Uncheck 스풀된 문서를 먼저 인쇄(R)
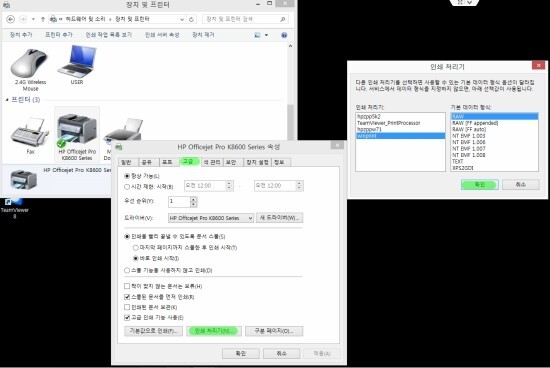The height and width of the screenshot is (368, 550). [127, 297]
